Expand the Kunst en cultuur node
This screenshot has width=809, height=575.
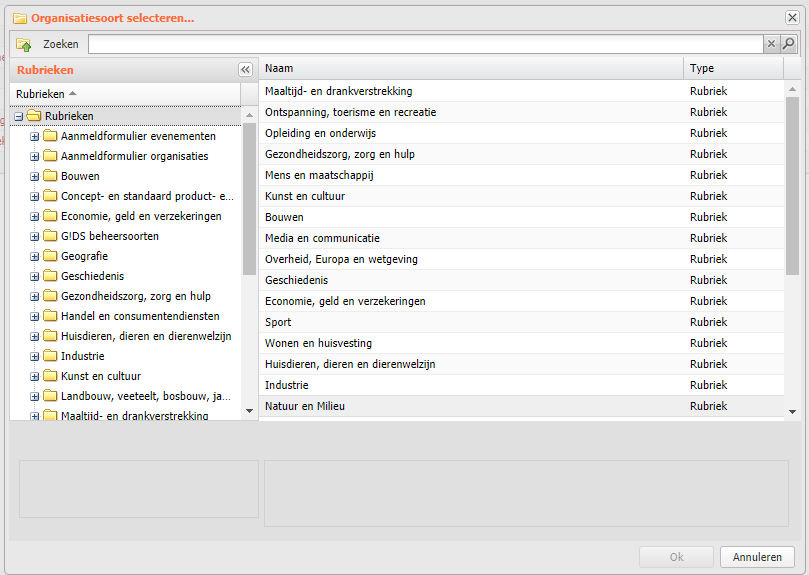[x=35, y=377]
